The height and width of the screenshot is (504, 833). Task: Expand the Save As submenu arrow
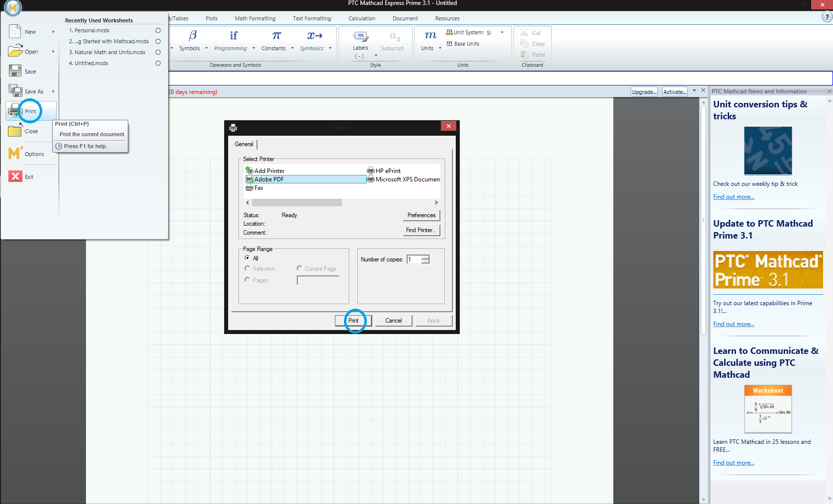click(x=53, y=91)
